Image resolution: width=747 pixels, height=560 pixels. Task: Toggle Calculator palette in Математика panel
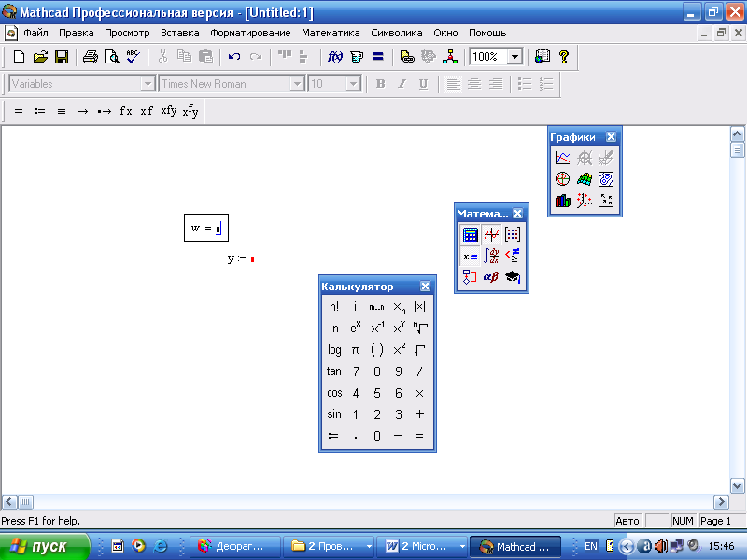pyautogui.click(x=470, y=234)
